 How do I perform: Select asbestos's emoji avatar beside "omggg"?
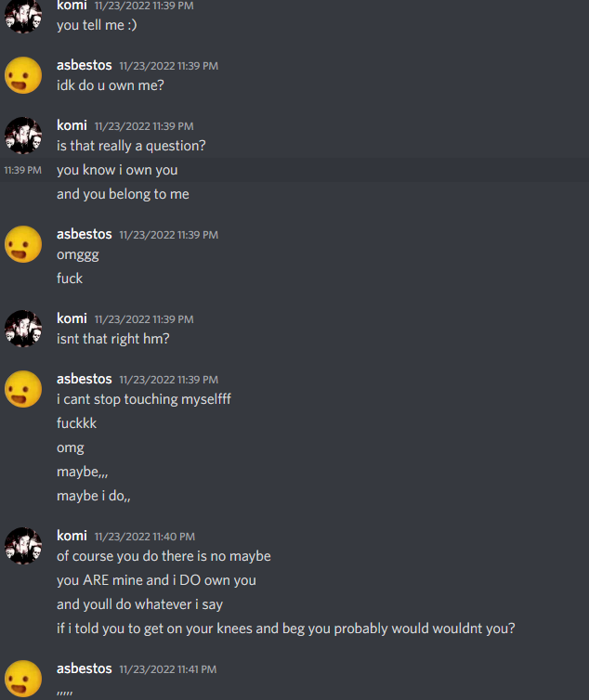tap(23, 244)
